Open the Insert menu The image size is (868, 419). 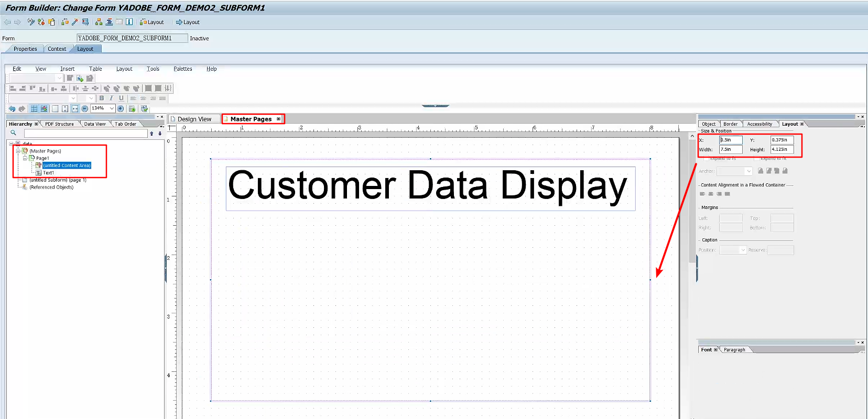(67, 69)
